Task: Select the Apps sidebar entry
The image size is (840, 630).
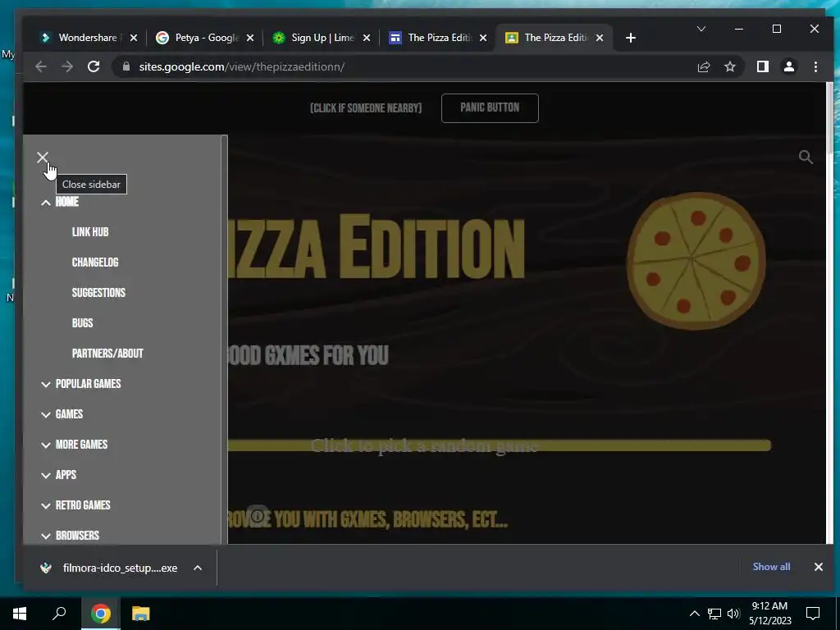Action: (66, 475)
